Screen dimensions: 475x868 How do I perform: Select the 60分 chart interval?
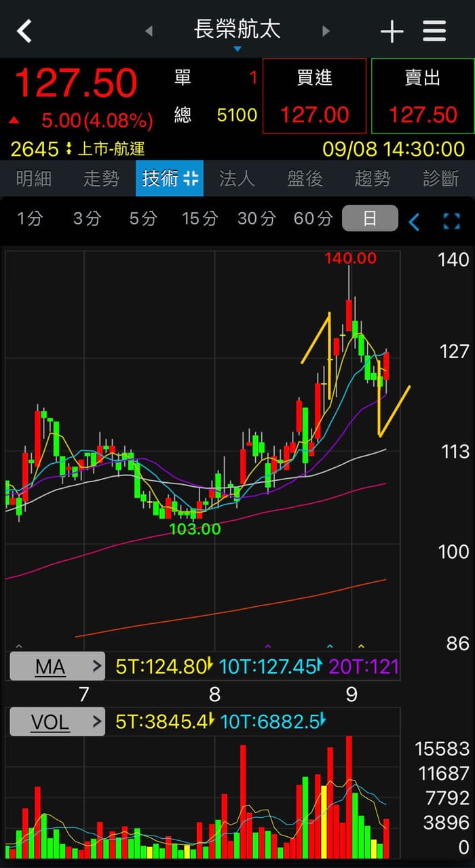[313, 218]
